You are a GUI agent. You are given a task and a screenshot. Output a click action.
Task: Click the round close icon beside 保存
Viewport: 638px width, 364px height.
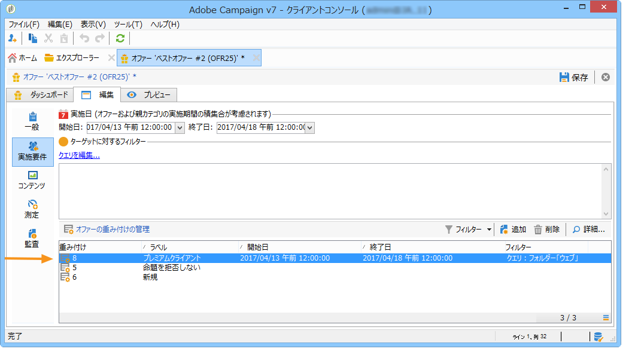(606, 77)
